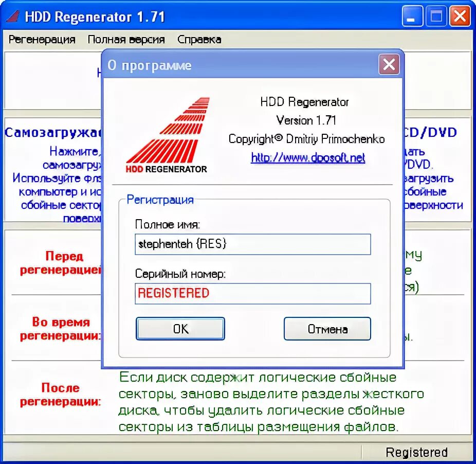Screen dimensions: 476x464
Task: Close the О программе dialog
Action: 389,64
